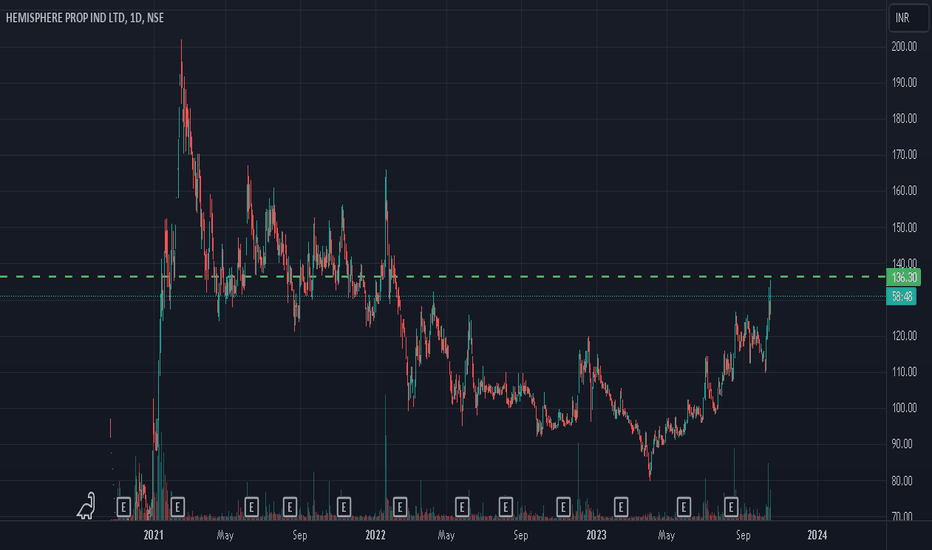Click the 160.00 price axis label
932x550 pixels.
click(904, 191)
